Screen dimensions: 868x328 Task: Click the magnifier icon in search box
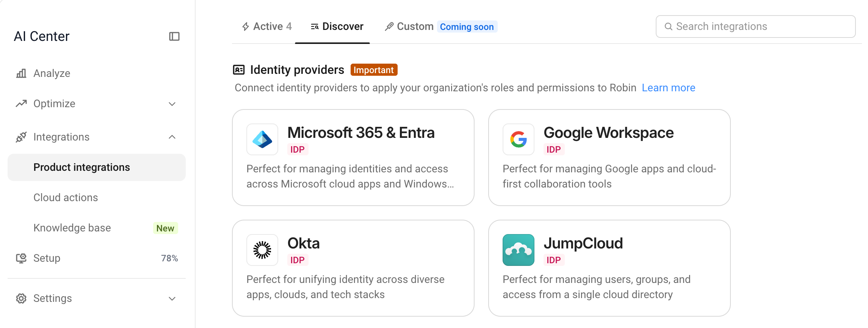[x=669, y=27]
